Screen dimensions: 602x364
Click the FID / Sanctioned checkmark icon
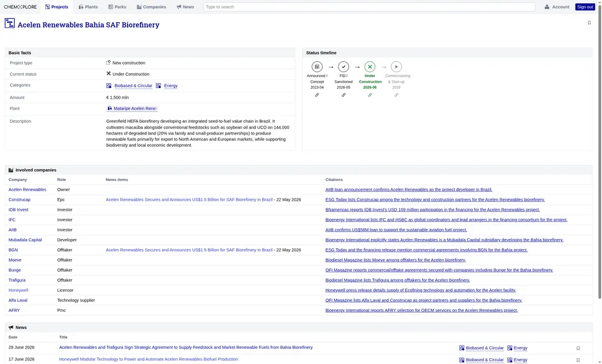click(x=343, y=67)
